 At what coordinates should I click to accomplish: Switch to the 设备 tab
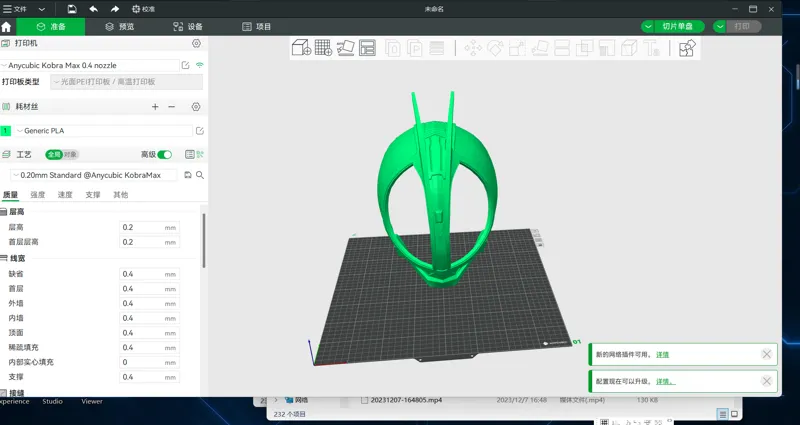click(x=188, y=27)
